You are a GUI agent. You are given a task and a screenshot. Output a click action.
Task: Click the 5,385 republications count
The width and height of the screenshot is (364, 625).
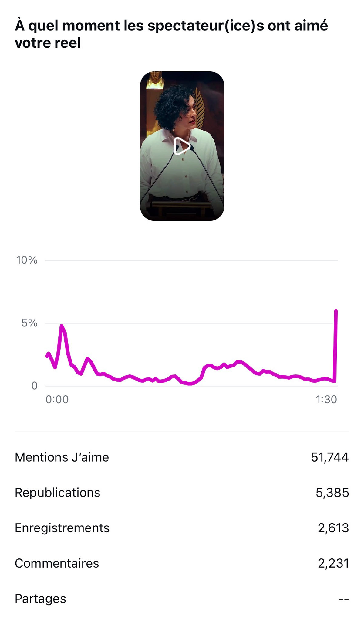click(332, 493)
